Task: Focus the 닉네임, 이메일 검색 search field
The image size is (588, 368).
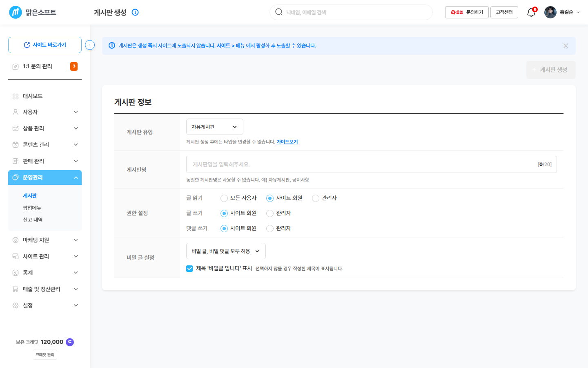Action: click(351, 12)
